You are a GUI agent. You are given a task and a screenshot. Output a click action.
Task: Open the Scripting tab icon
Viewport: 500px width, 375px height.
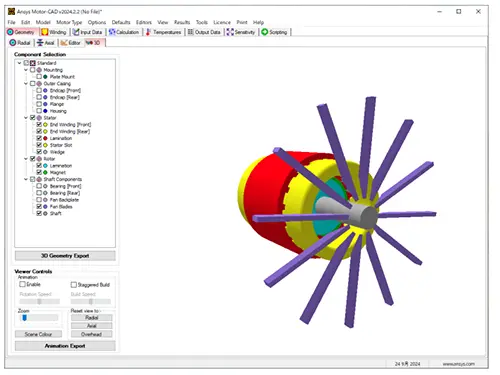point(265,32)
